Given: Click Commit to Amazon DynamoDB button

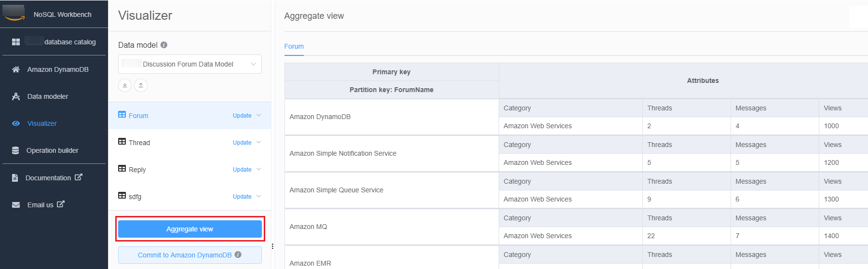Looking at the screenshot, I should point(185,255).
